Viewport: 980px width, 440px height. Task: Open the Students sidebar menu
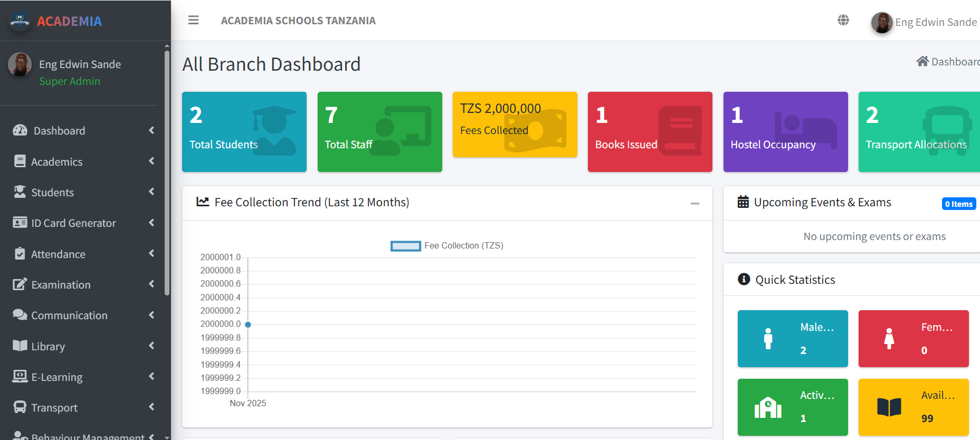click(52, 193)
